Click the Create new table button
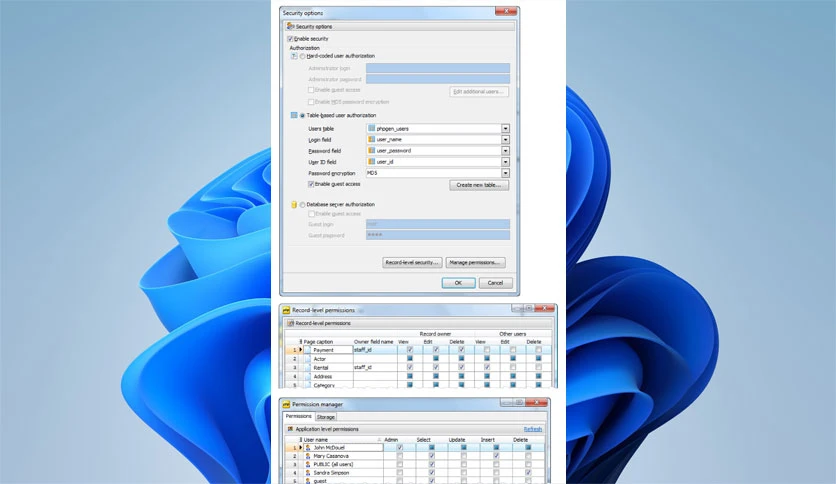Screen dimensions: 836x484 click(479, 185)
